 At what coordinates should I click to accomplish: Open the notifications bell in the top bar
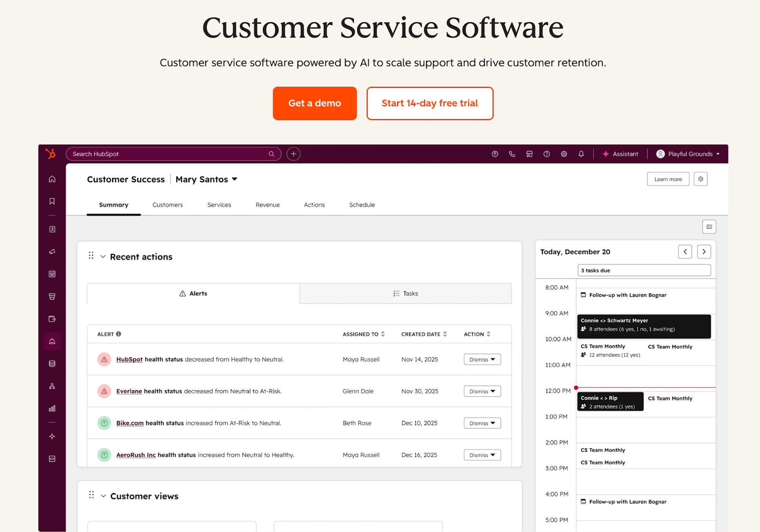click(581, 154)
